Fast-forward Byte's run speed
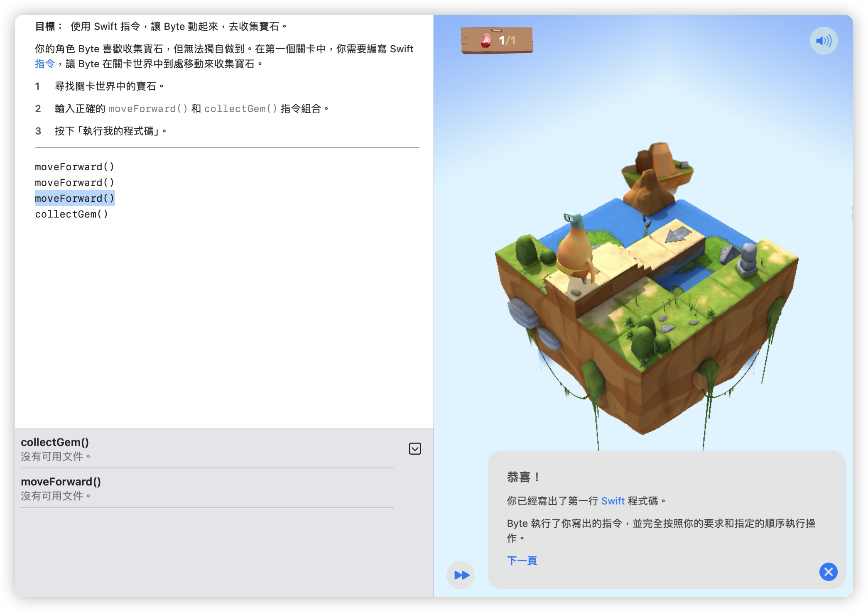This screenshot has width=868, height=612. (x=461, y=575)
